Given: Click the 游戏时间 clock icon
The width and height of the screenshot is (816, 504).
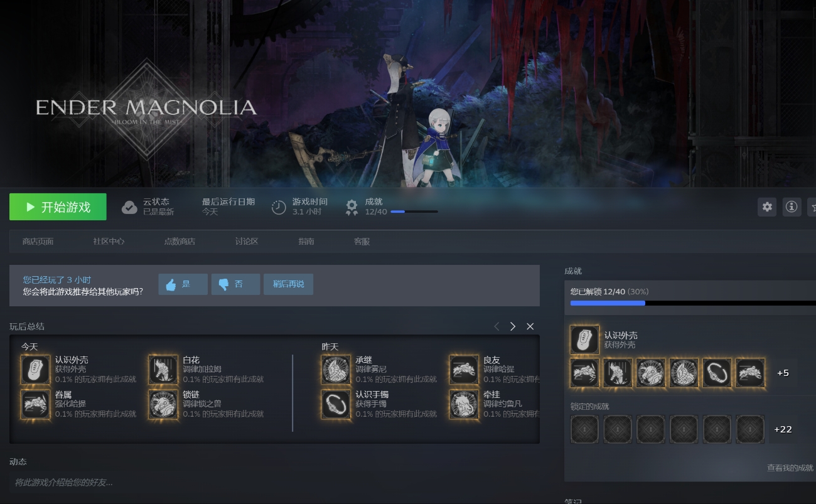Looking at the screenshot, I should click(279, 207).
